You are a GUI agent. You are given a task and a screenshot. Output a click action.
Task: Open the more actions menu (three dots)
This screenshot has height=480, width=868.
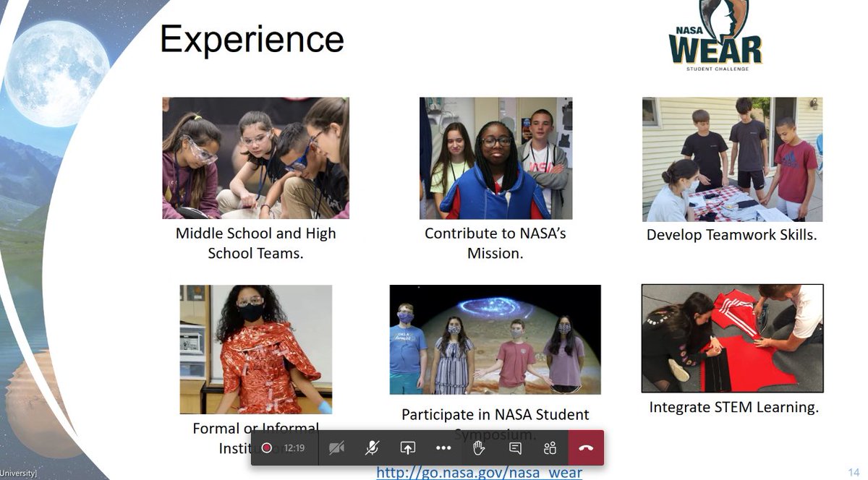(x=443, y=448)
